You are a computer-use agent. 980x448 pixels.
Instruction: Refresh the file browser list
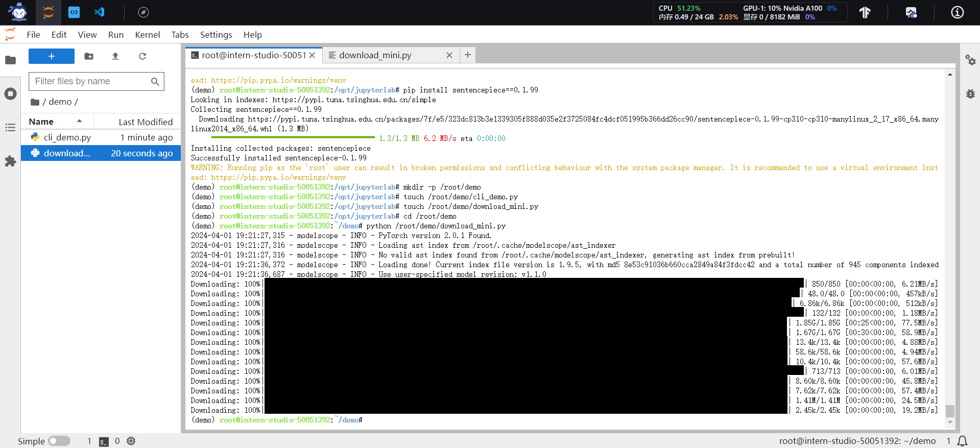coord(142,56)
